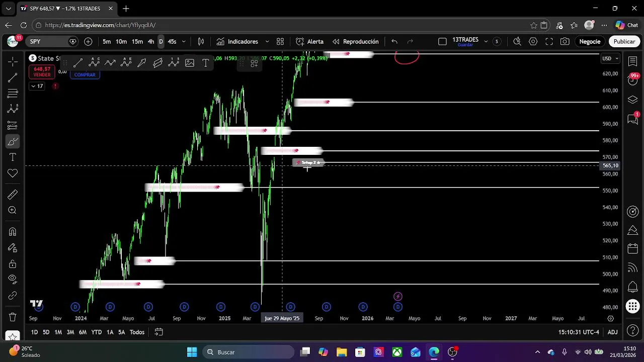Image resolution: width=644 pixels, height=362 pixels.
Task: Click the Buscar taskbar search field
Action: (248, 352)
